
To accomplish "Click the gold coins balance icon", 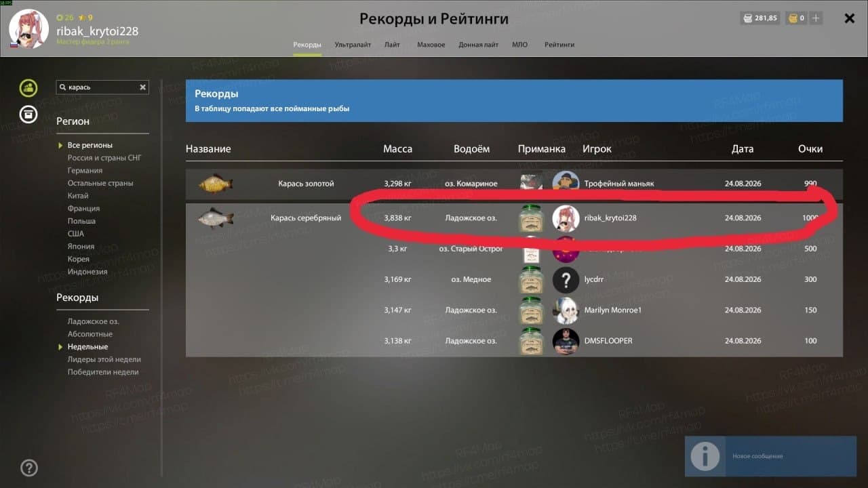I will pyautogui.click(x=792, y=18).
